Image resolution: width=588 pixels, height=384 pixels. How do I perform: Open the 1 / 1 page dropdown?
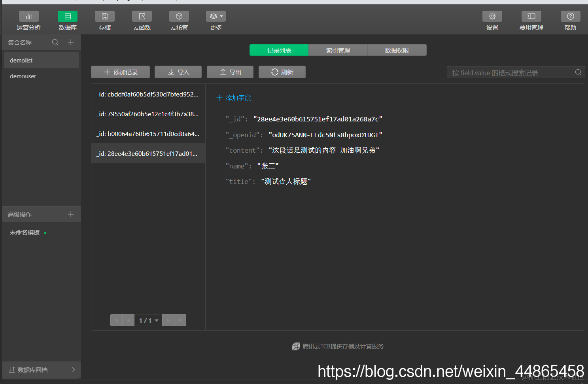pos(148,320)
